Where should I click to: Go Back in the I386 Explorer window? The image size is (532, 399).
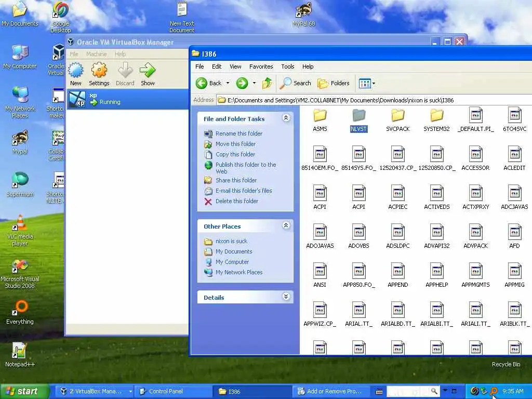(x=209, y=83)
